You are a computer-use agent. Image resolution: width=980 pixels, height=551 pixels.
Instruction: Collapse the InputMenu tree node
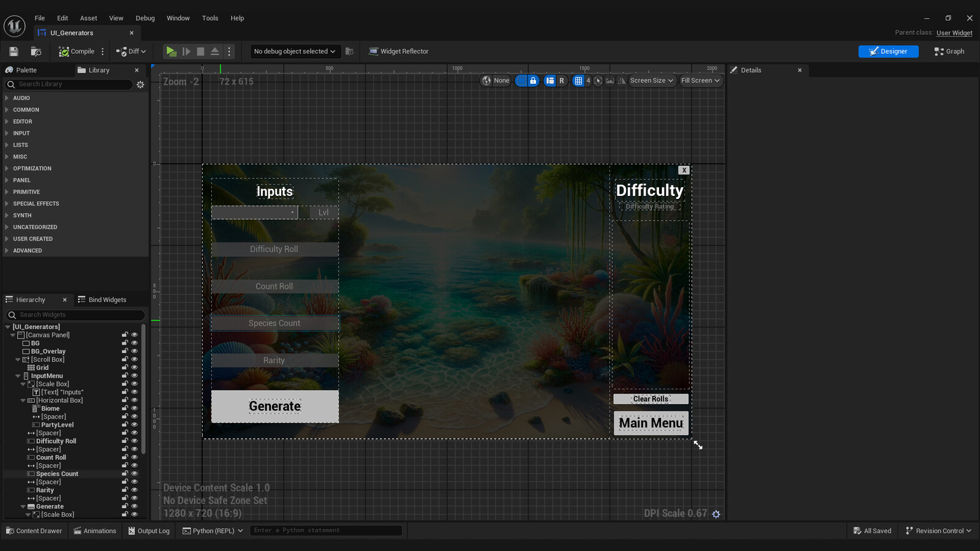coord(18,376)
